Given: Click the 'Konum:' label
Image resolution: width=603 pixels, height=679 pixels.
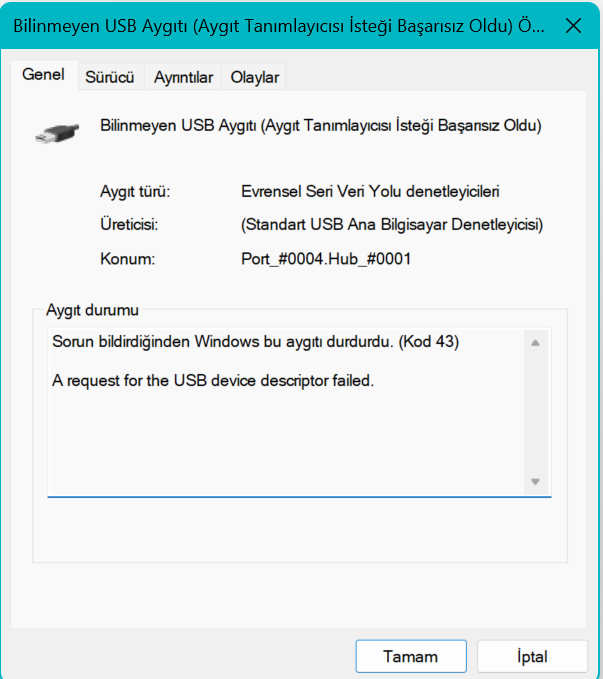Looking at the screenshot, I should pos(127,259).
